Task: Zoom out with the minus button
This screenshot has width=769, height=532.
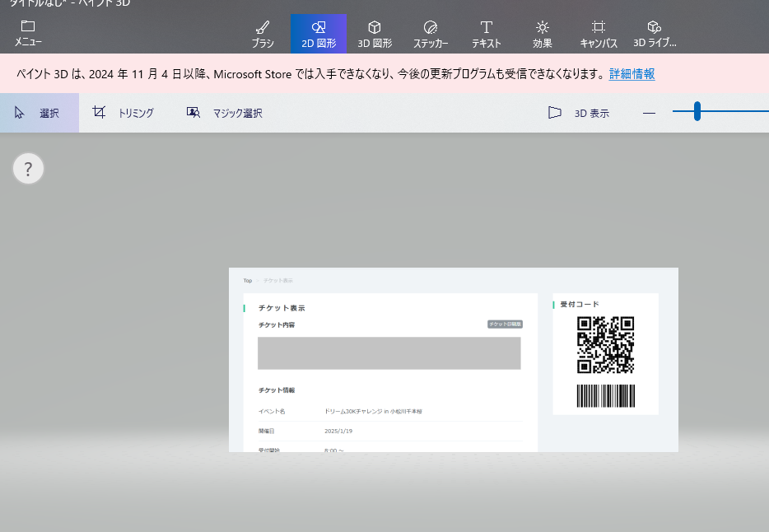Action: tap(649, 113)
